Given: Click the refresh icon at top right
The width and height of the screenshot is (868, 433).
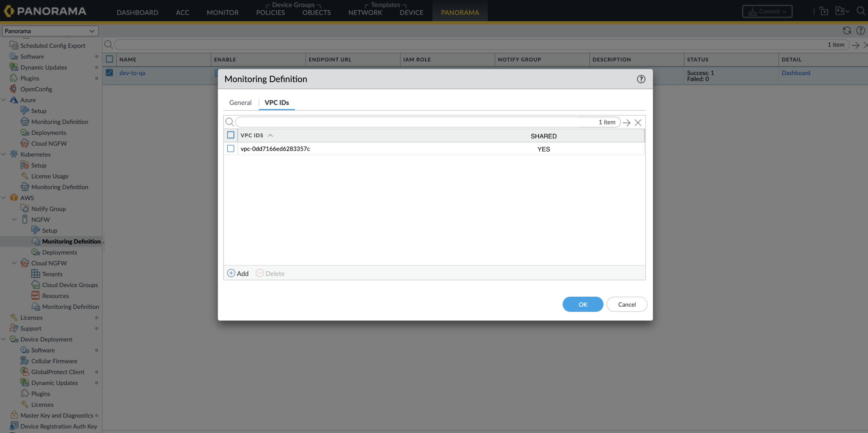Looking at the screenshot, I should point(847,31).
